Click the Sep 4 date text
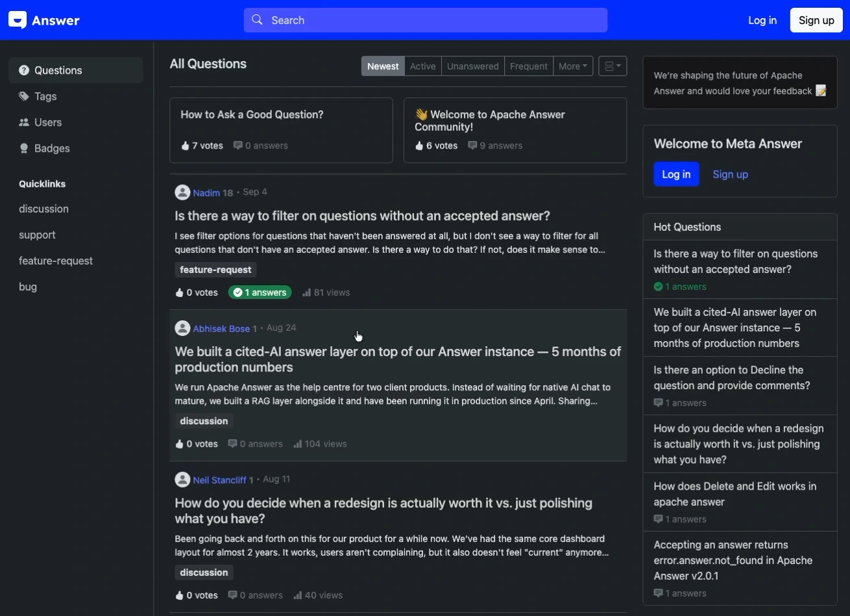850x616 pixels. (255, 192)
